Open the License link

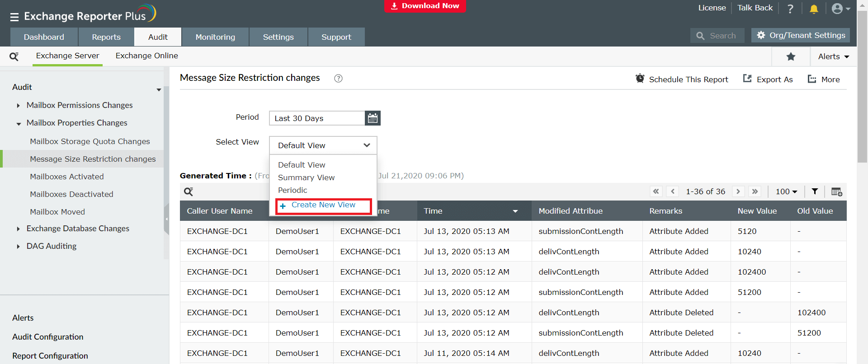tap(712, 8)
